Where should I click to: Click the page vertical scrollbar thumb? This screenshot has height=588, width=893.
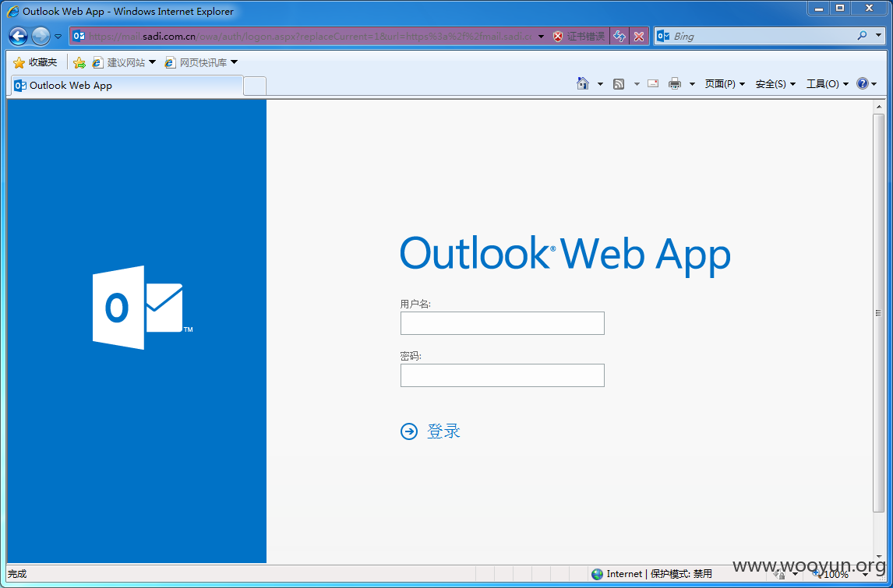878,313
